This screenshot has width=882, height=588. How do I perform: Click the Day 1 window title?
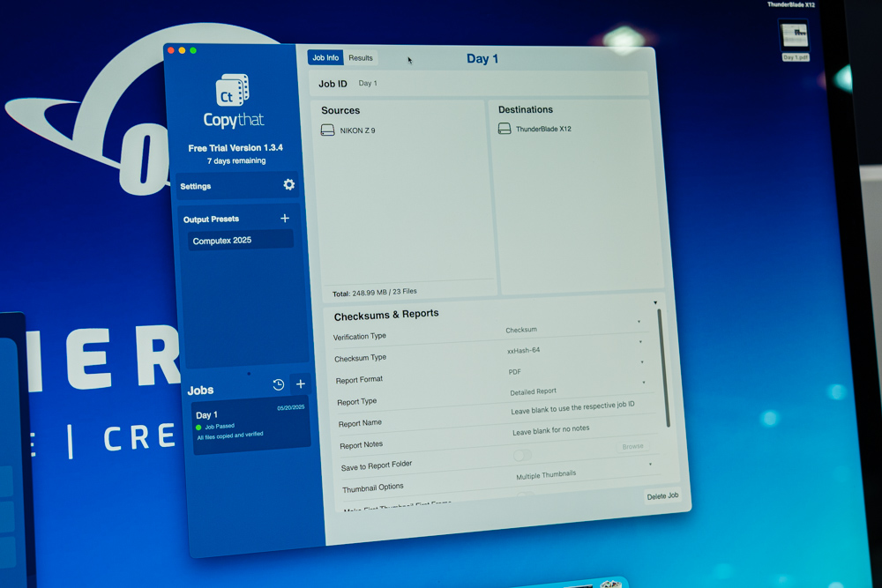click(x=482, y=58)
